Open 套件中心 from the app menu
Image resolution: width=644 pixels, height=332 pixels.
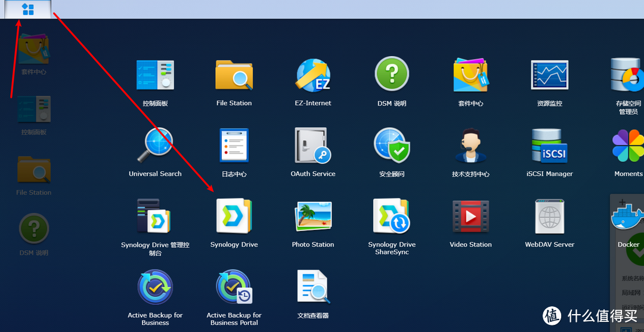(470, 75)
